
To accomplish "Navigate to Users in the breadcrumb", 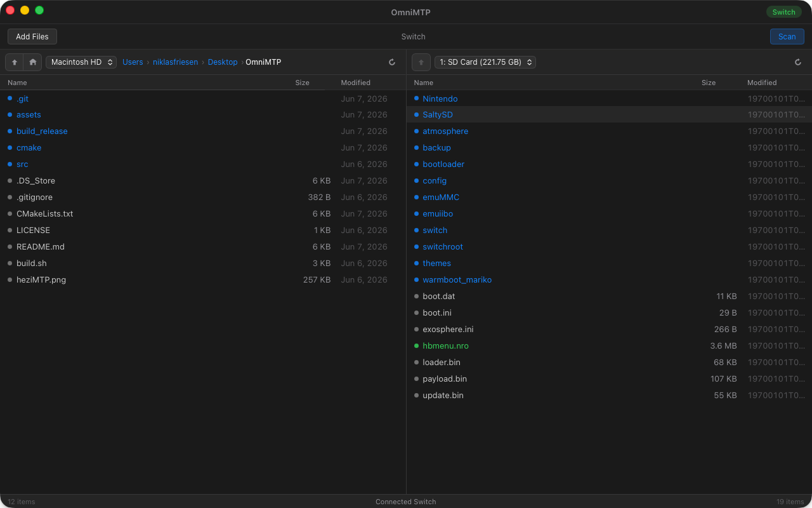I will 133,62.
